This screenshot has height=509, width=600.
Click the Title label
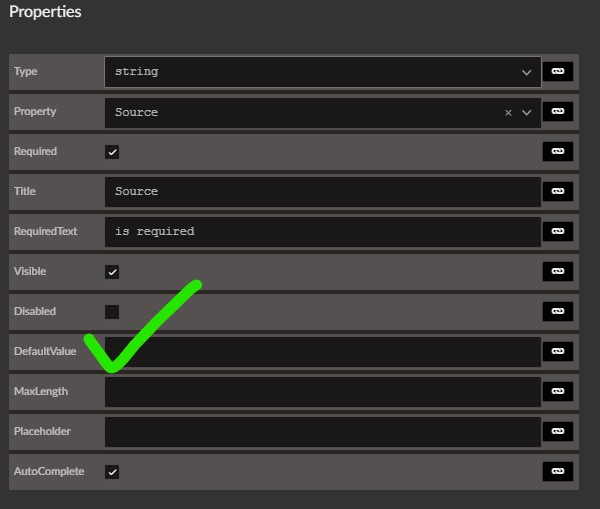[25, 191]
